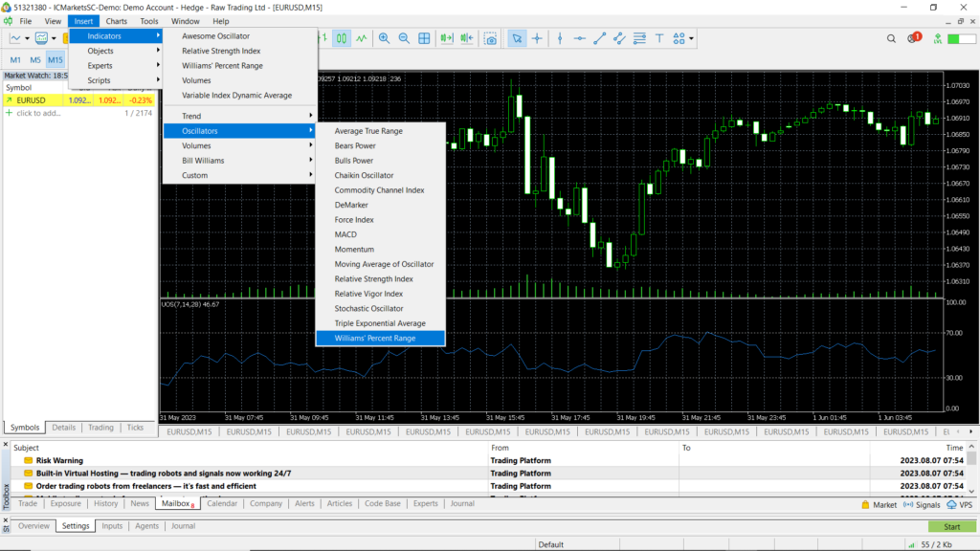Image resolution: width=980 pixels, height=551 pixels.
Task: Select the Trendline drawing tool
Action: pos(600,38)
